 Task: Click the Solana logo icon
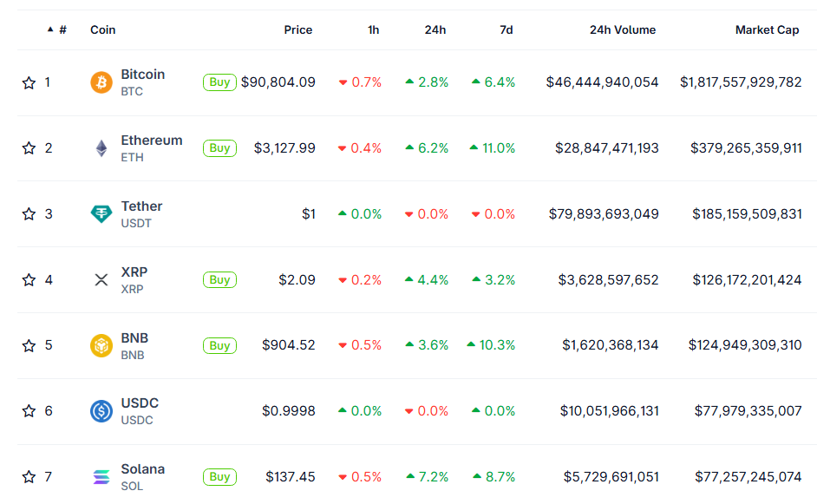coord(101,477)
